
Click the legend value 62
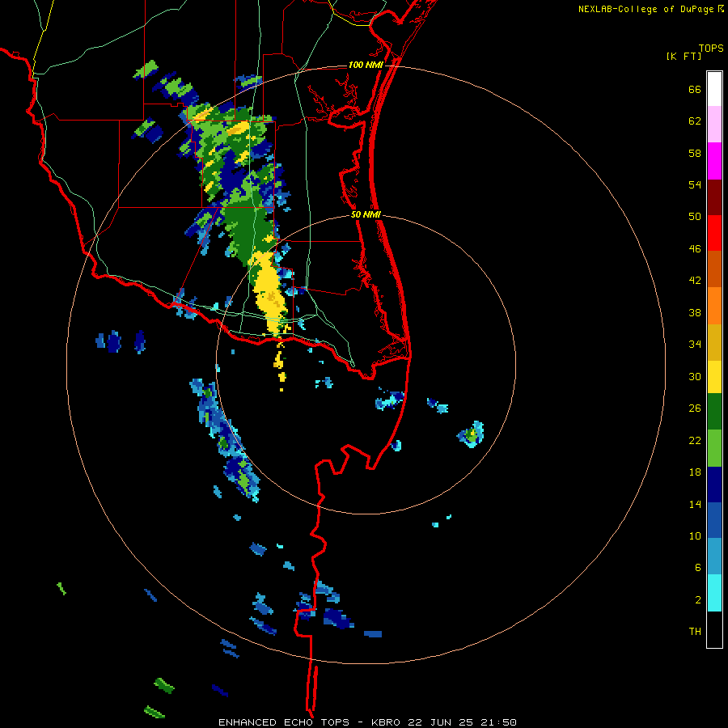click(x=695, y=121)
